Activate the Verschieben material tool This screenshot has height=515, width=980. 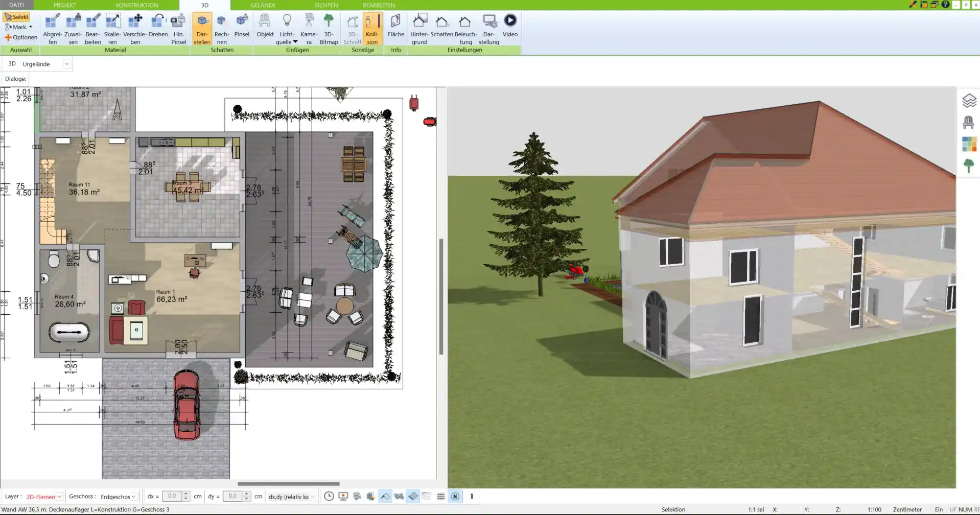tap(135, 29)
